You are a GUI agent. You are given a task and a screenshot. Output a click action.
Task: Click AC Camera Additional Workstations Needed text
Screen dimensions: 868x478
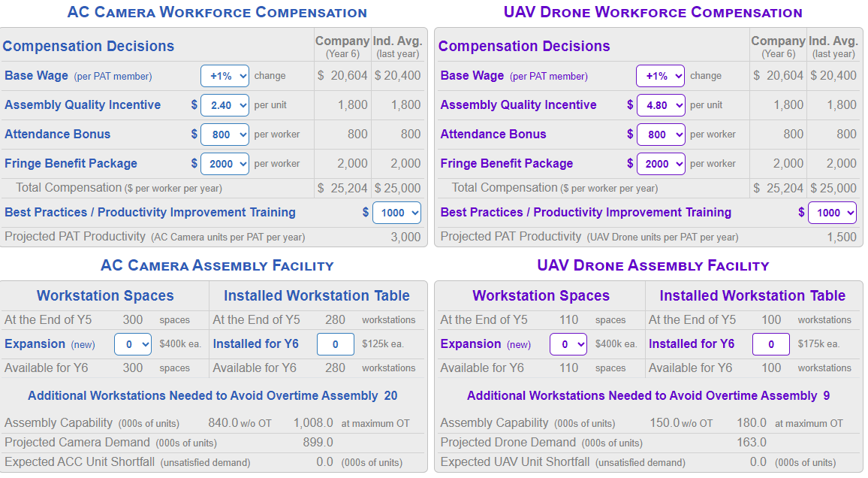pos(212,395)
